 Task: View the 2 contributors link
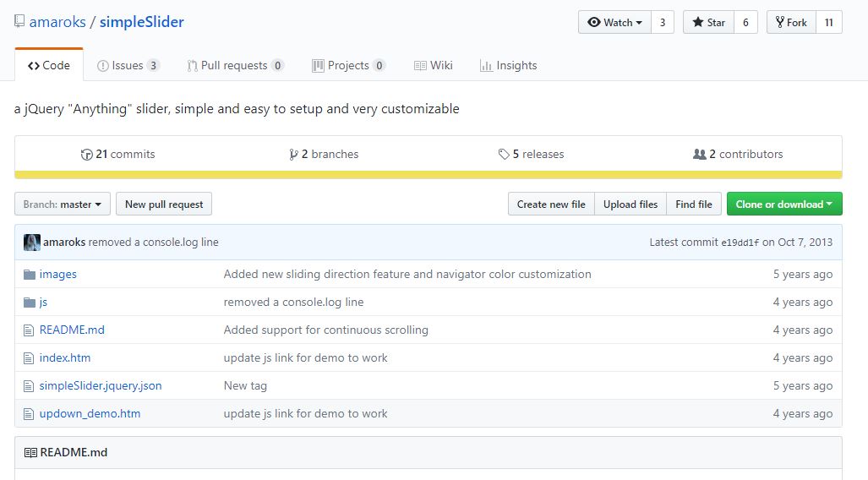tap(738, 155)
